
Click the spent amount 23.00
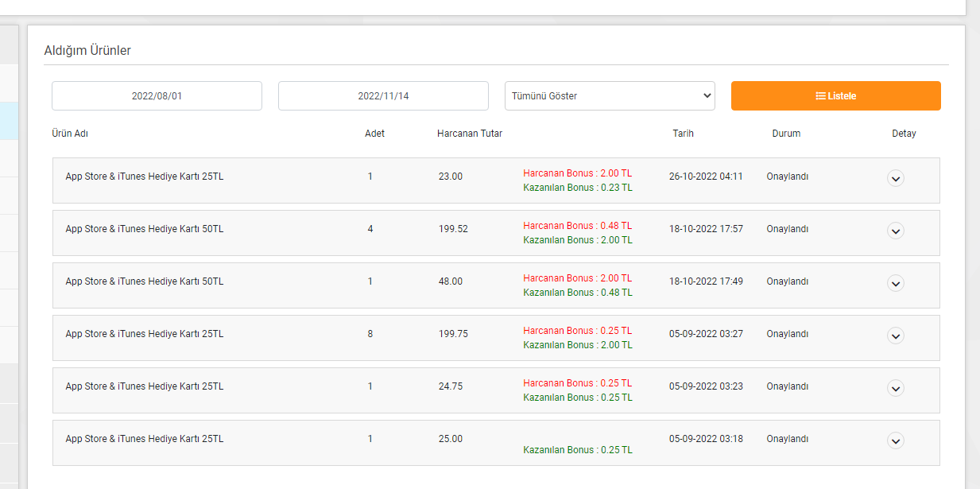[450, 177]
